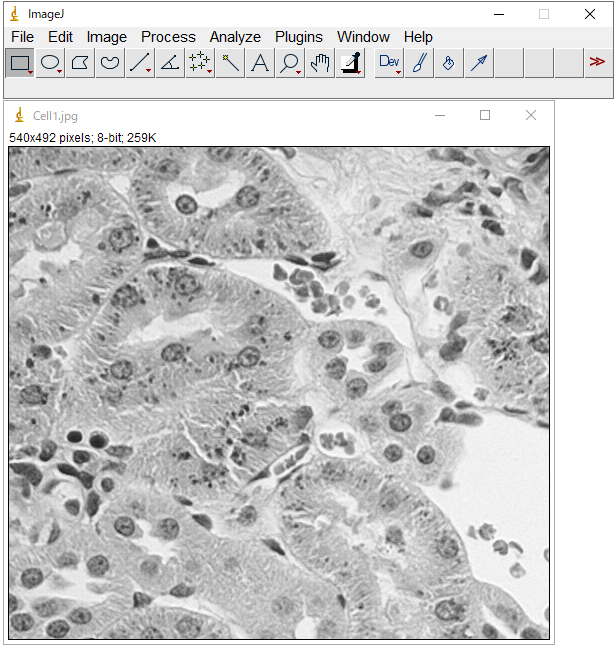Select the Straight Line tool
The image size is (616, 653).
click(x=140, y=64)
